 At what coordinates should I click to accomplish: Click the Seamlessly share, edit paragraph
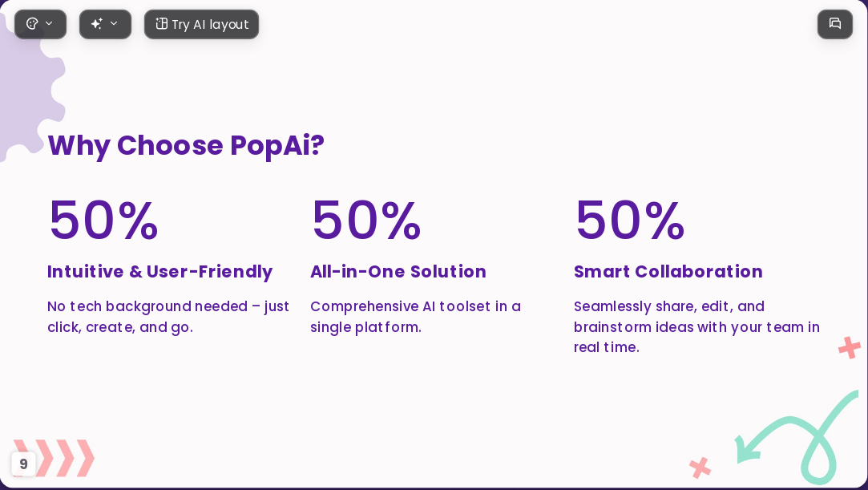pos(696,326)
